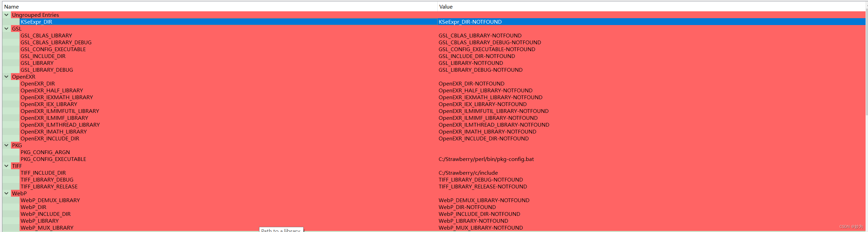Select the KSeExpr_DIR entry name
The image size is (868, 232).
point(36,22)
